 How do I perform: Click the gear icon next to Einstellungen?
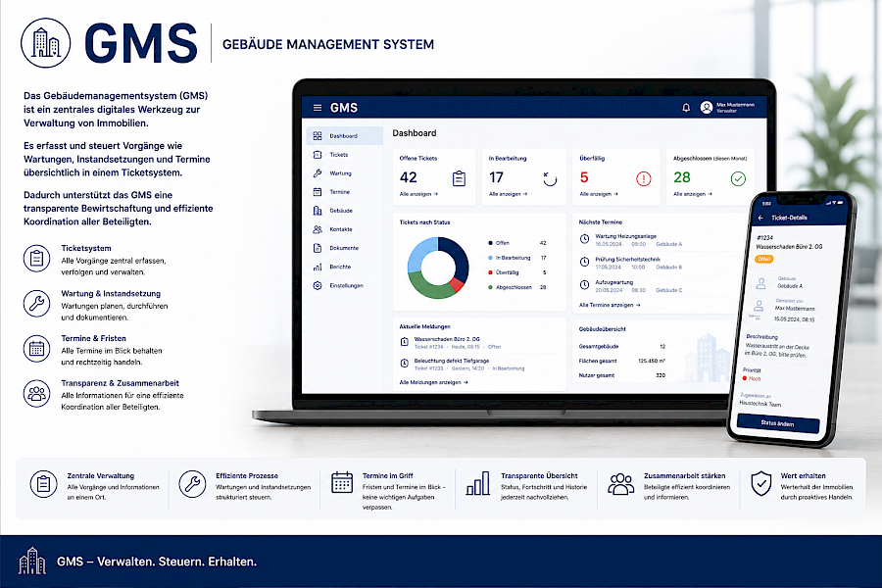click(x=318, y=285)
